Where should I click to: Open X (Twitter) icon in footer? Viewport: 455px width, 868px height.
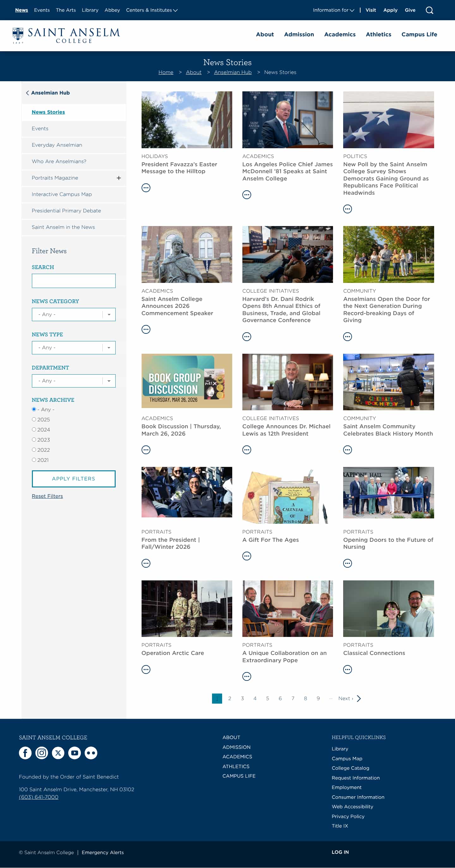(58, 753)
